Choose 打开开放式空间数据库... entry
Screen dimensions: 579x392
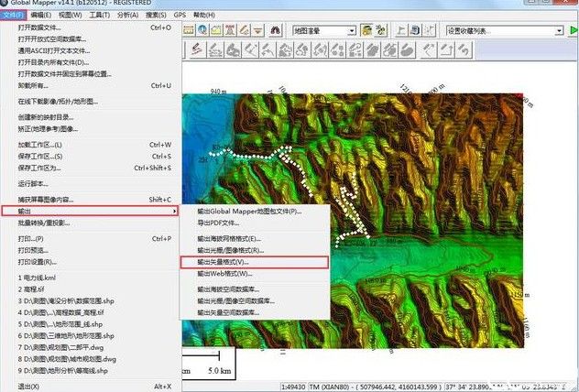pos(91,39)
